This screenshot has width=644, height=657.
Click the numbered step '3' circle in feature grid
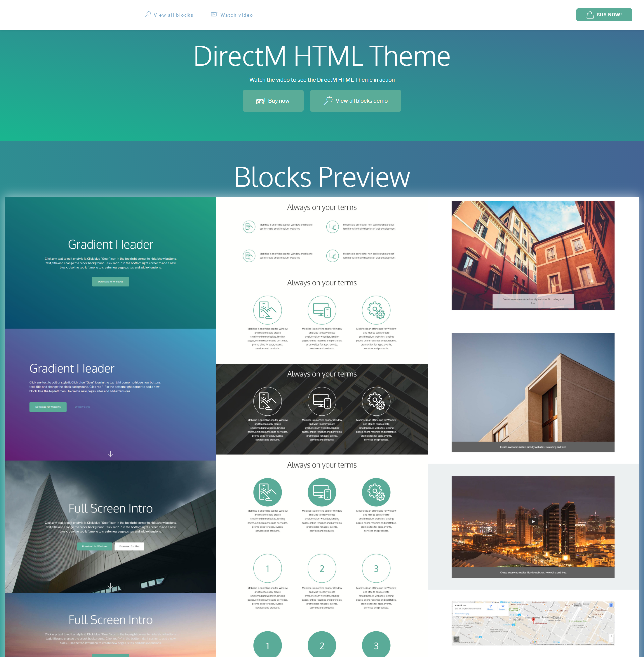[376, 568]
